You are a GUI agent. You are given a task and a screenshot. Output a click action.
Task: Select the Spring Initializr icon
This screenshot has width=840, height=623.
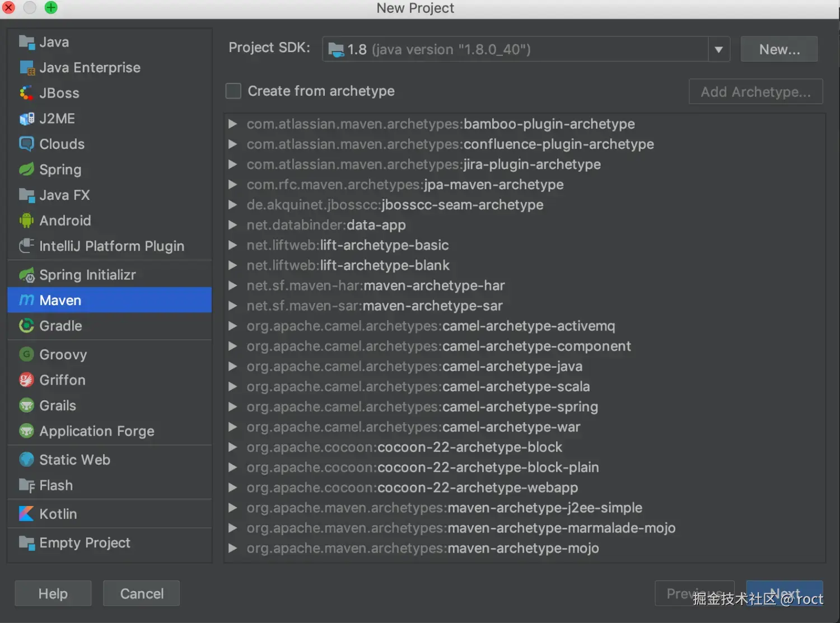click(26, 275)
